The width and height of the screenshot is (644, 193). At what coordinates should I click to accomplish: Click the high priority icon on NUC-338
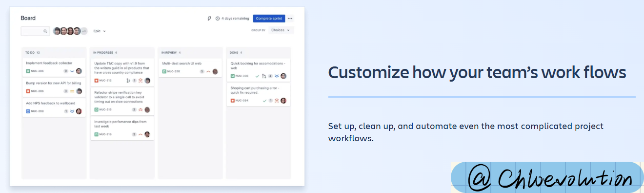208,71
